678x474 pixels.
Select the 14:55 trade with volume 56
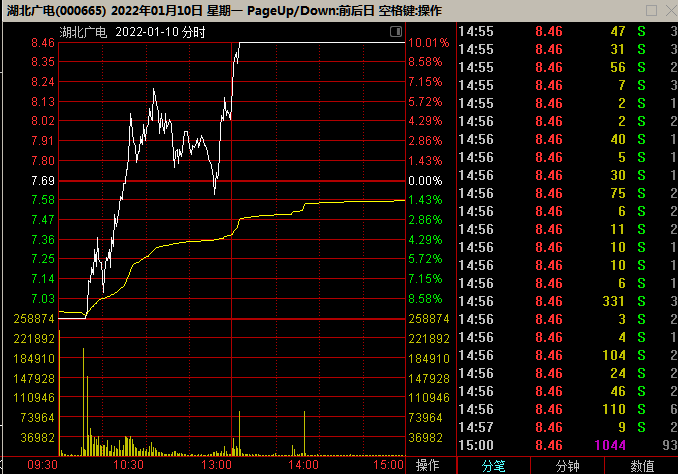[x=567, y=67]
